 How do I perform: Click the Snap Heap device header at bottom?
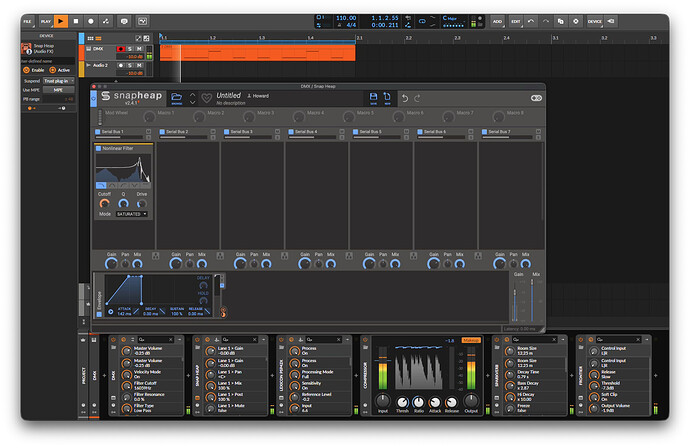(197, 375)
